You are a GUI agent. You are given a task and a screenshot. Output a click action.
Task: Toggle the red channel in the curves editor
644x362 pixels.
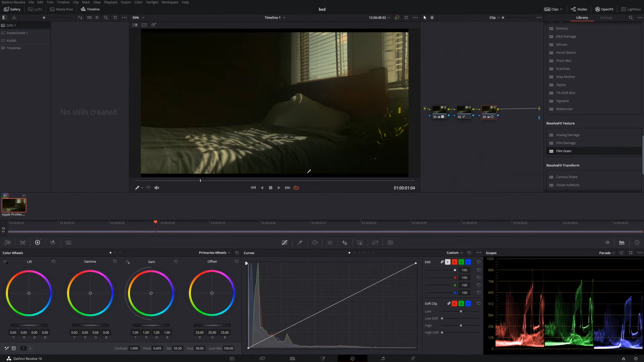[454, 261]
